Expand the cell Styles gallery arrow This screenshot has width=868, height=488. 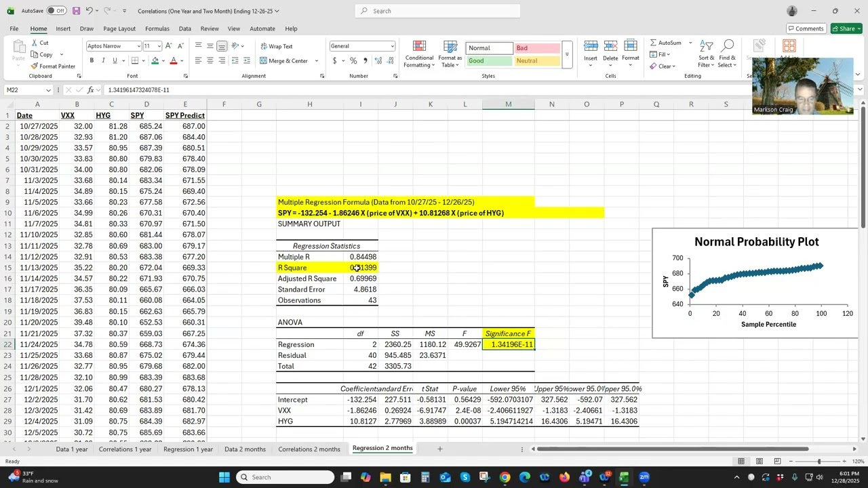[567, 54]
